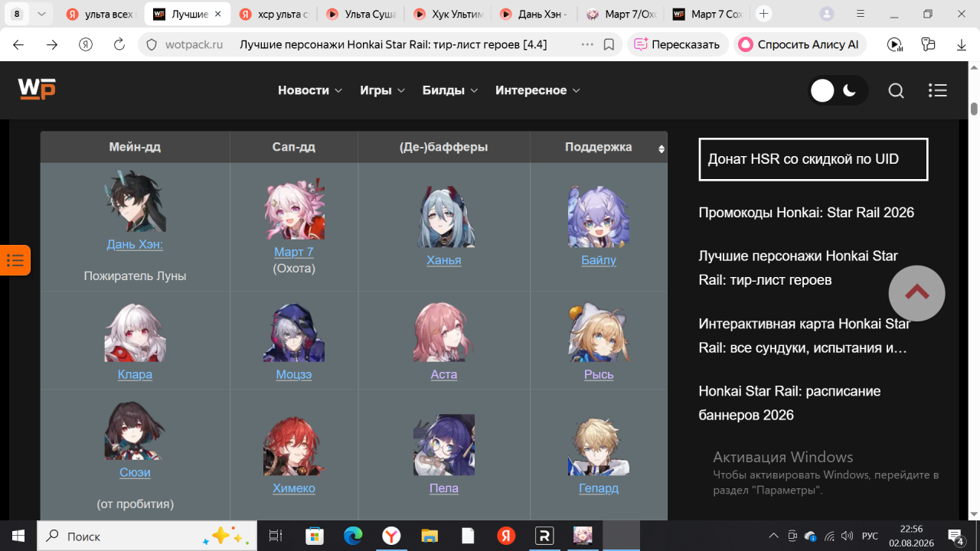Screen dimensions: 980x551
Task: Expand the Интересное menu
Action: (x=538, y=90)
